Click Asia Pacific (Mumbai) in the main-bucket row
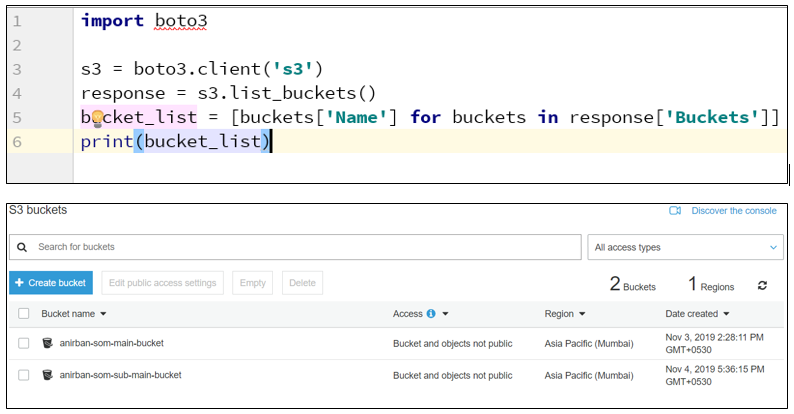This screenshot has width=794, height=414. [x=589, y=344]
